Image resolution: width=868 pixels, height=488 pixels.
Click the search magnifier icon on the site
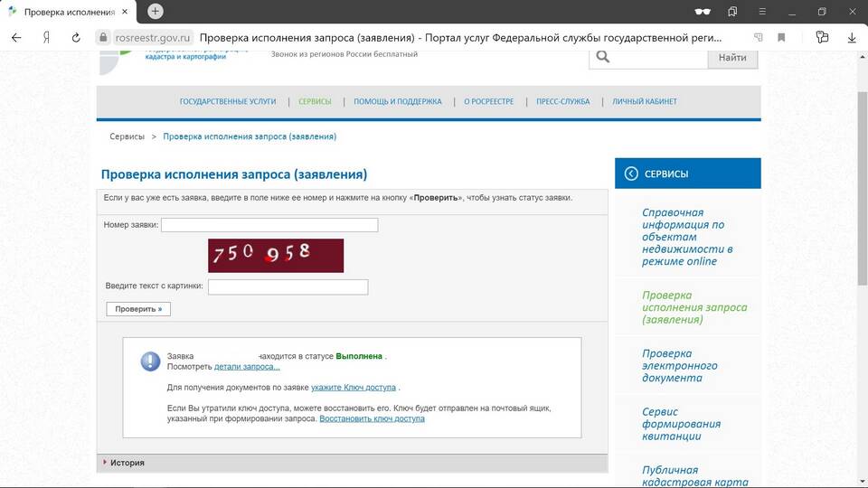coord(603,57)
